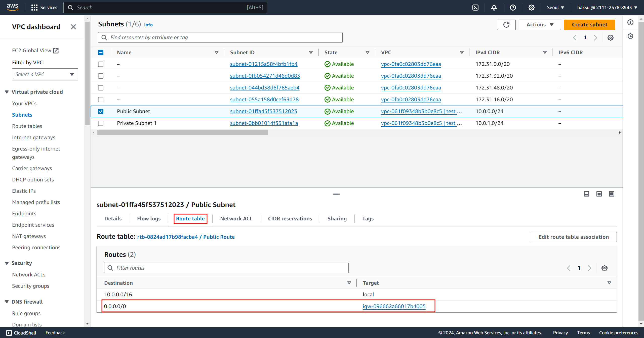Switch to the Network ACL tab
Image resolution: width=644 pixels, height=338 pixels.
(x=236, y=219)
